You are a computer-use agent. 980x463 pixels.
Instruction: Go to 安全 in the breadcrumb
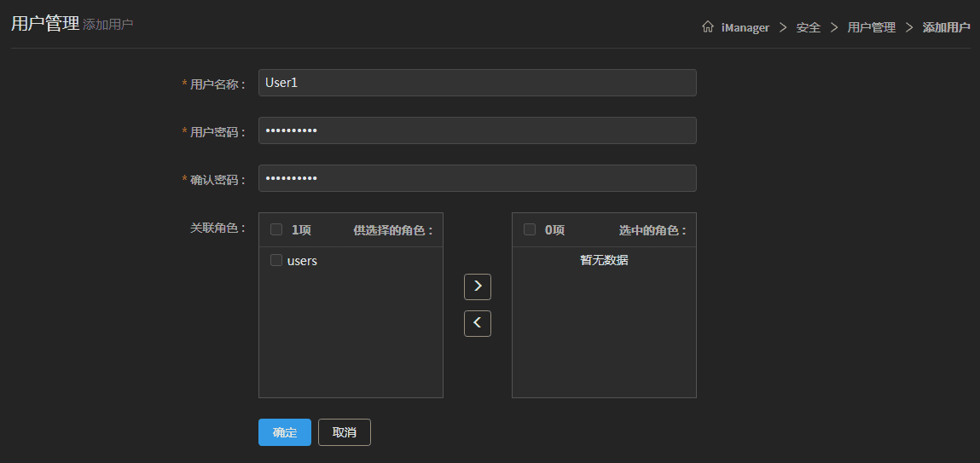coord(808,27)
